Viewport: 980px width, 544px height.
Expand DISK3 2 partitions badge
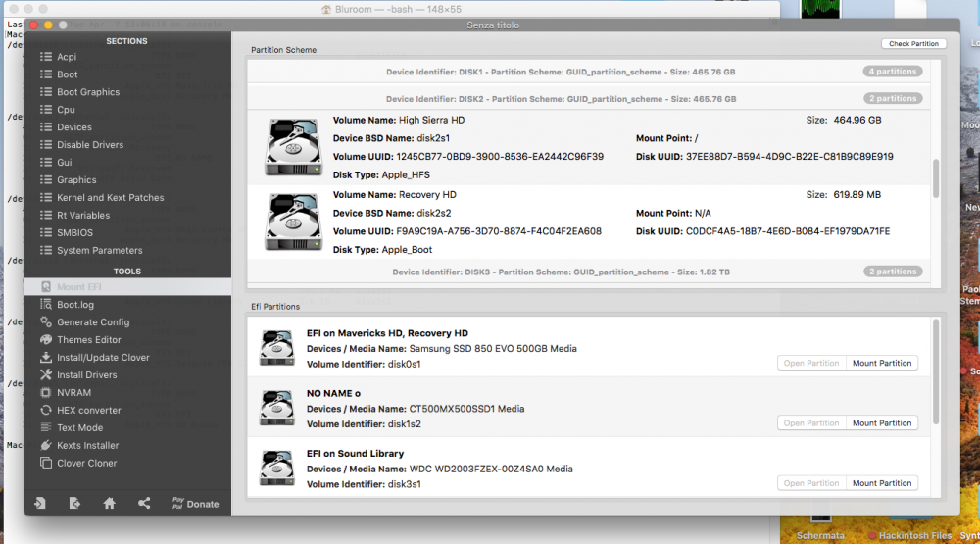click(893, 272)
